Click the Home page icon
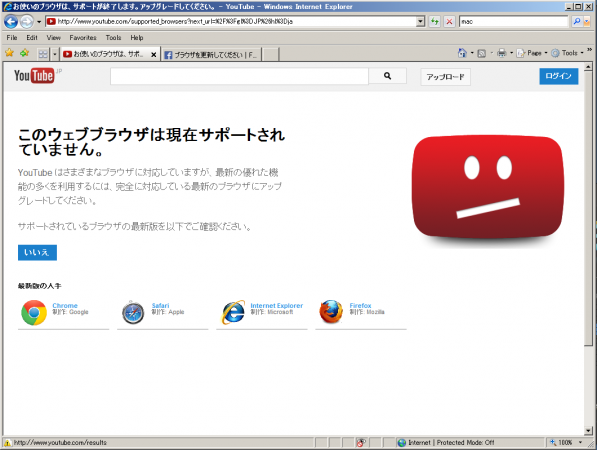Image resolution: width=597 pixels, height=450 pixels. pyautogui.click(x=462, y=53)
